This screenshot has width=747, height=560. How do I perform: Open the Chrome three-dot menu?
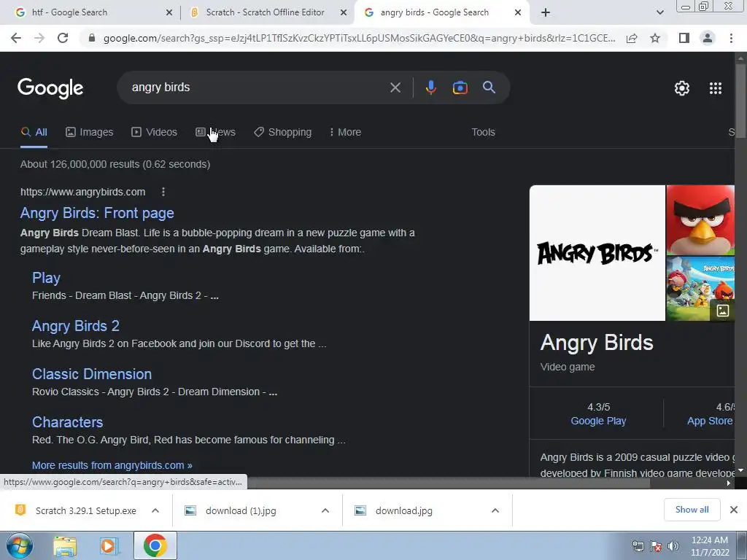731,38
